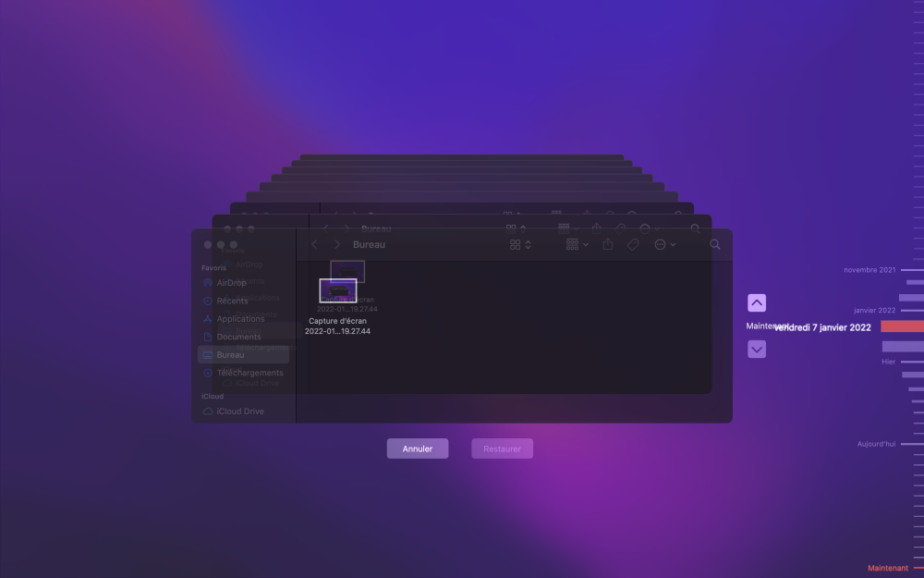Select red vendredi 7 janvier 2022 marker
The image size is (924, 578).
click(902, 326)
